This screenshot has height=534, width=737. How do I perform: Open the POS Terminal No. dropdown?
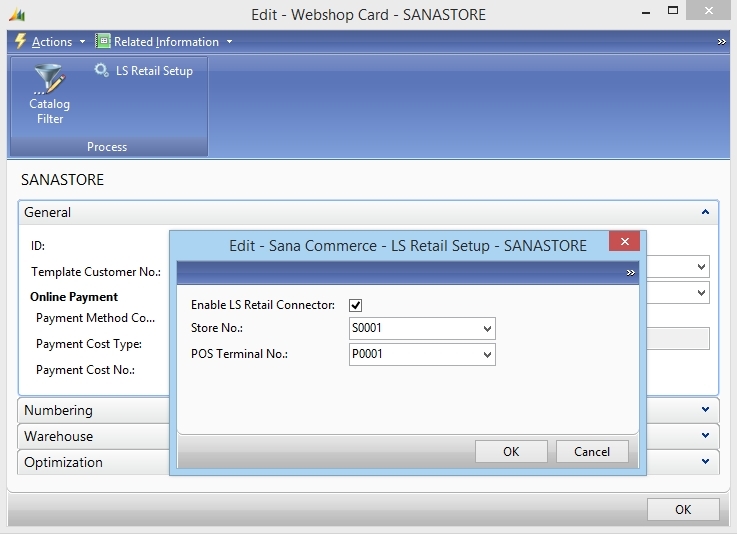pyautogui.click(x=487, y=354)
